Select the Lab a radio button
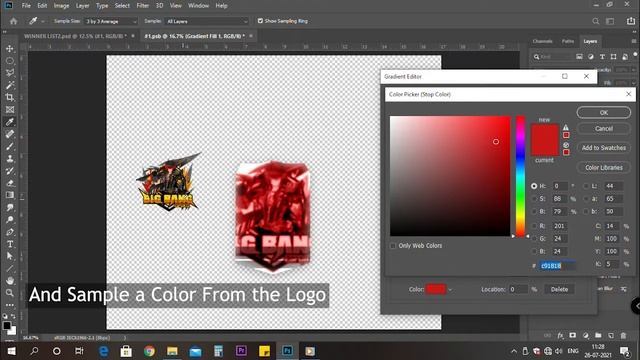This screenshot has height=360, width=640. pyautogui.click(x=586, y=199)
